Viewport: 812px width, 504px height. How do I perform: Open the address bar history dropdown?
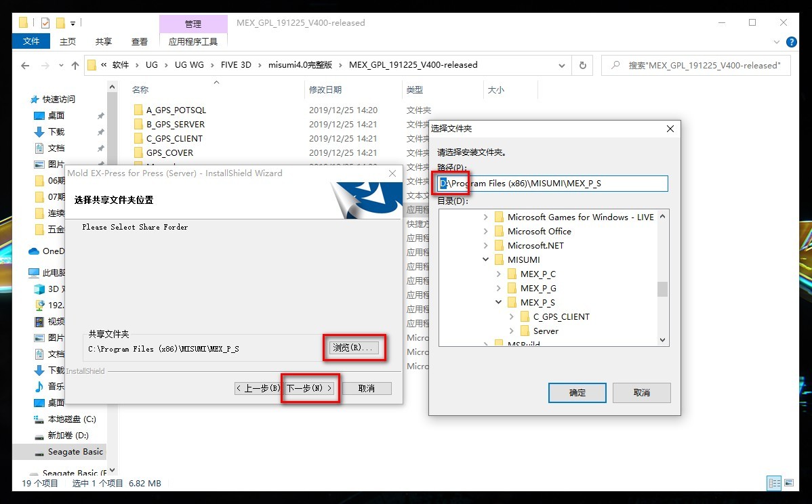point(561,64)
